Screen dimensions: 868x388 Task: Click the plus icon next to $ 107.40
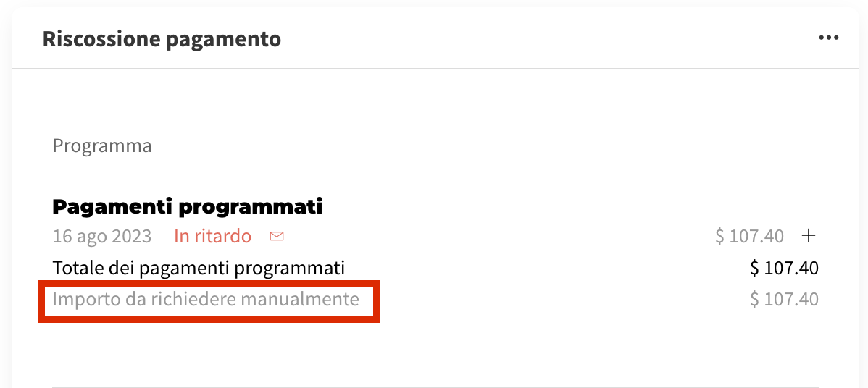pyautogui.click(x=809, y=235)
